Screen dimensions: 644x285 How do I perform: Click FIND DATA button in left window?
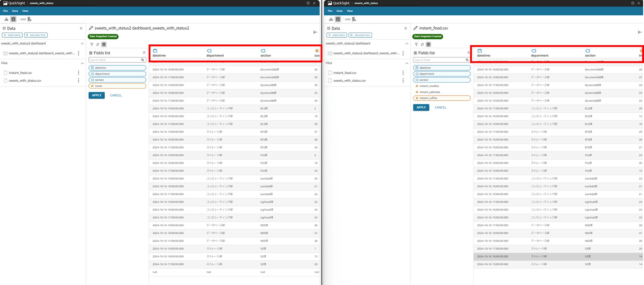12,35
